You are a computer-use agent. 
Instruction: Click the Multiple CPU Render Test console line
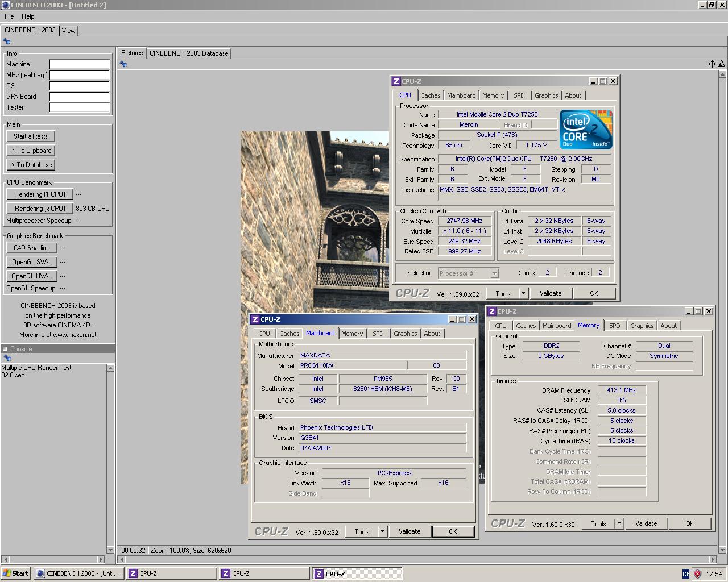tap(36, 368)
